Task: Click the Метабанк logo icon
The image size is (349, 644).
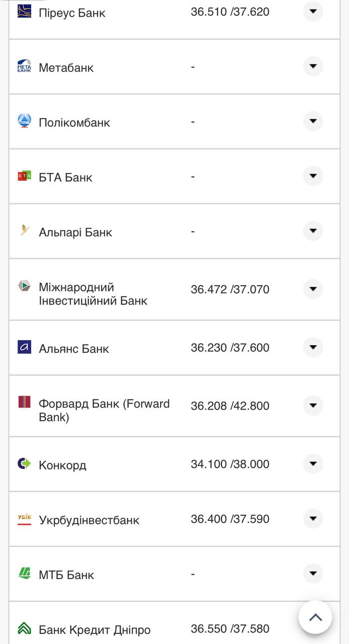Action: click(24, 66)
